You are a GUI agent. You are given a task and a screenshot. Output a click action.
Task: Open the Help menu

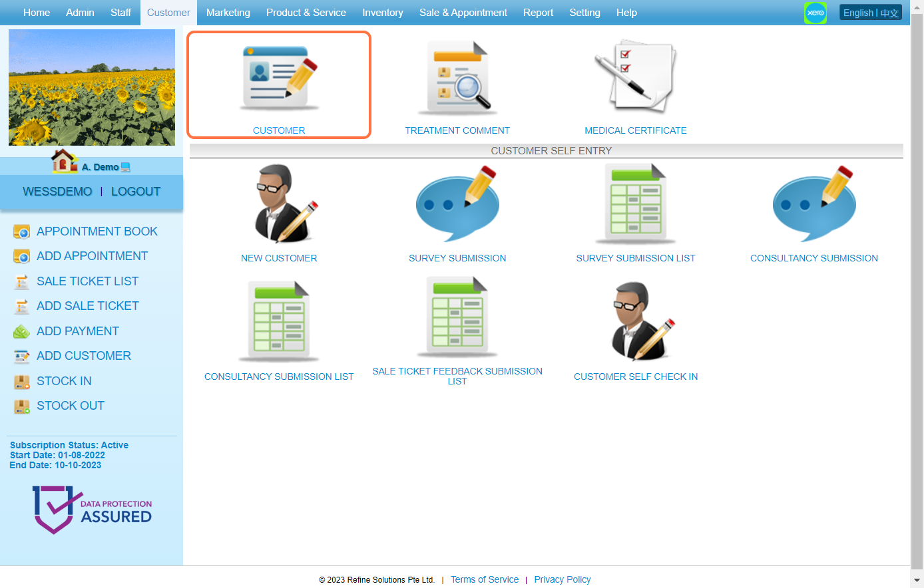(x=626, y=13)
